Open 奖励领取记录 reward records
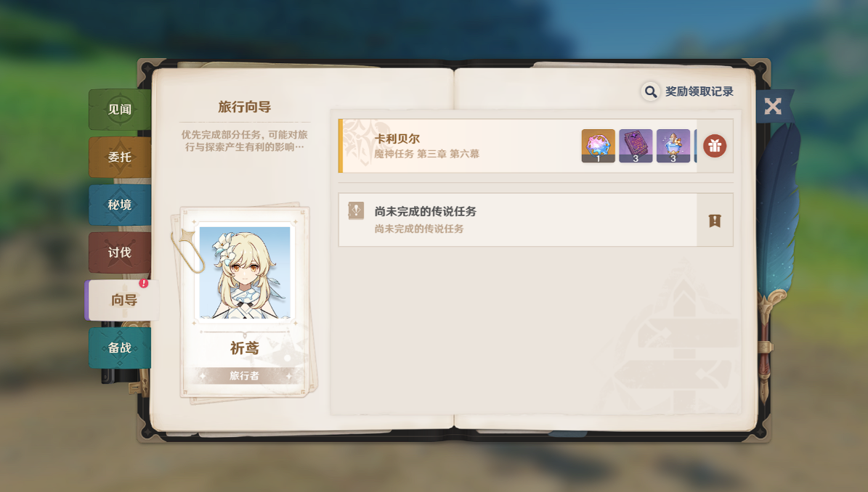Image resolution: width=868 pixels, height=492 pixels. coord(699,91)
